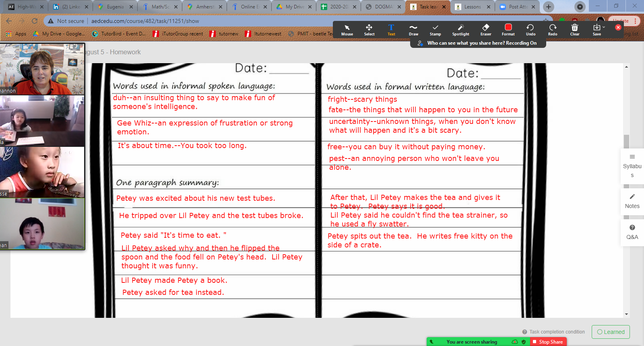View Not secure site information
The image size is (644, 346).
66,21
